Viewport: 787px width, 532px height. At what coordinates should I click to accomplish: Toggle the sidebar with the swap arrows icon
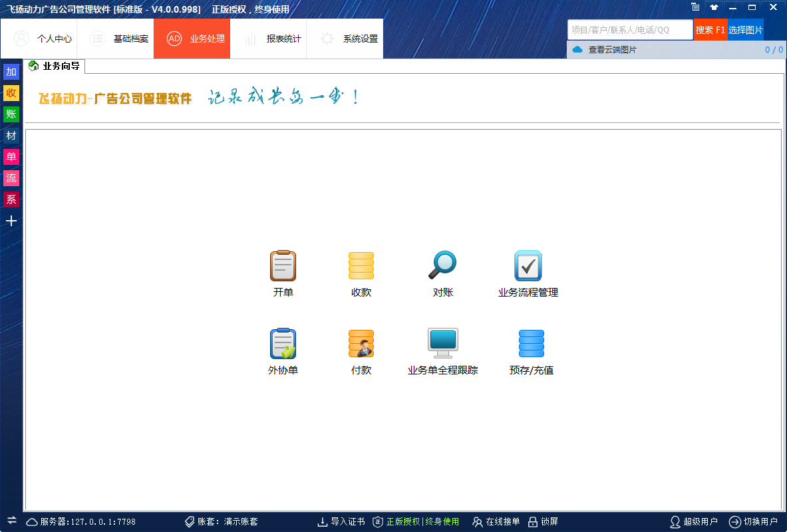11,521
